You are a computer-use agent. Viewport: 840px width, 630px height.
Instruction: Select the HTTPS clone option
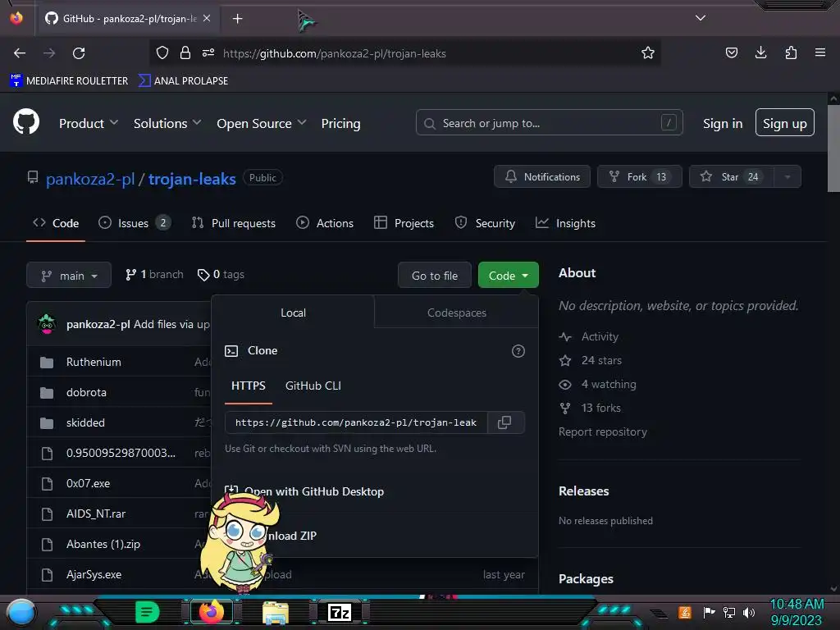point(248,386)
